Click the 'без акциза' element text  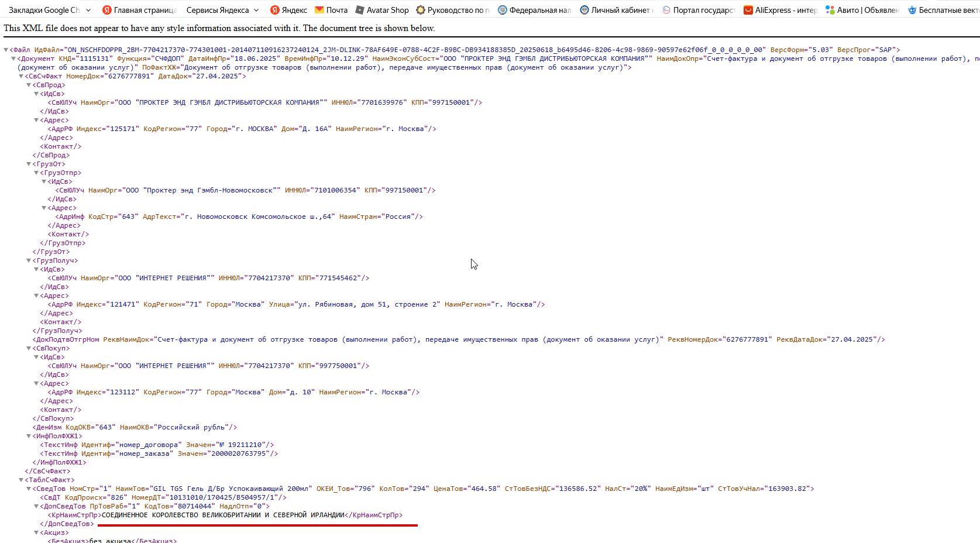pyautogui.click(x=110, y=541)
